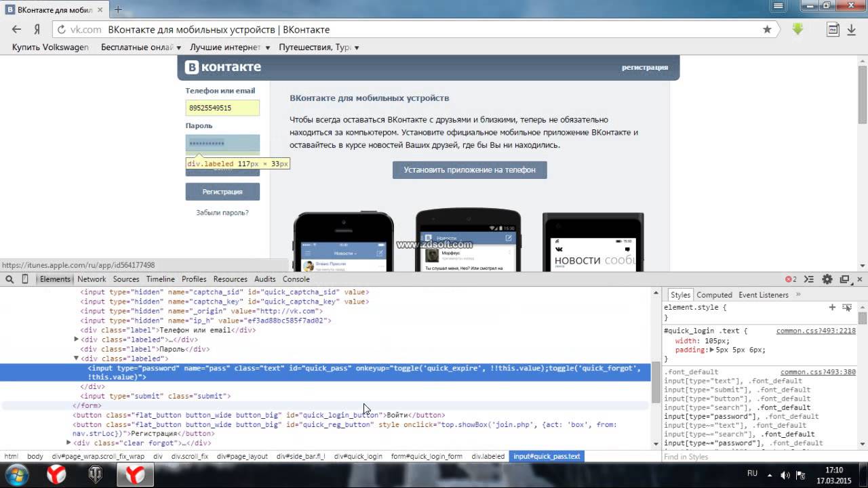Open the taskbar clock and date

[834, 474]
